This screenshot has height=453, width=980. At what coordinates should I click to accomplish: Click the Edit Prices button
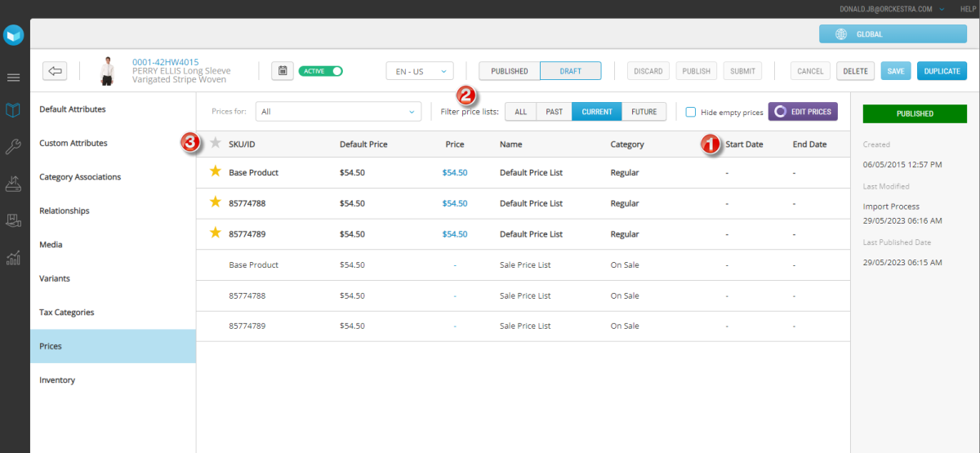tap(803, 112)
